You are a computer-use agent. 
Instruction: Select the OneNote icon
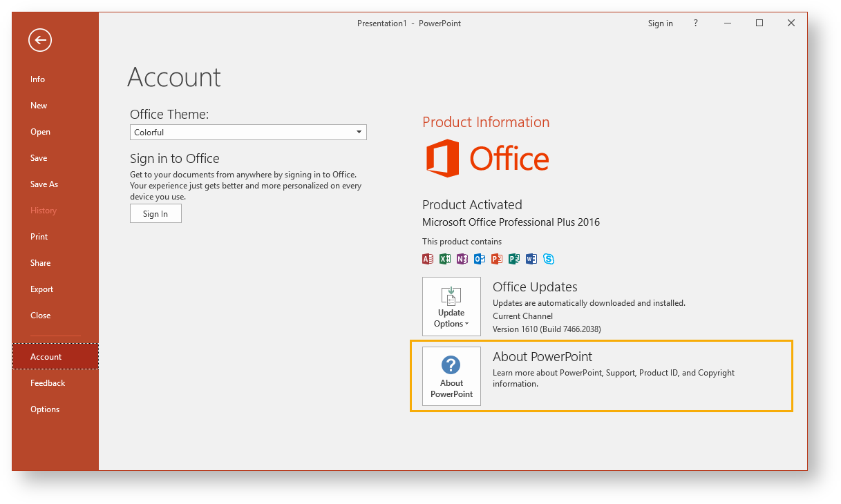coord(462,259)
